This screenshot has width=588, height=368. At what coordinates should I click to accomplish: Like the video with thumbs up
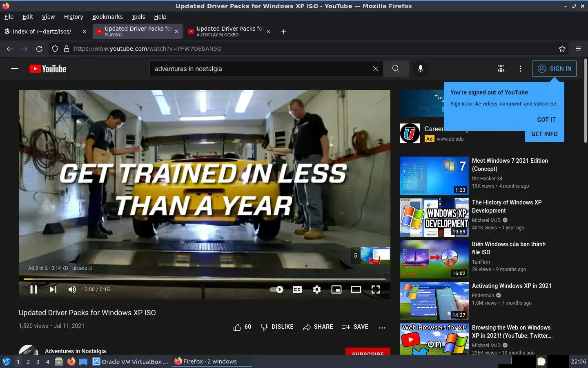point(242,327)
